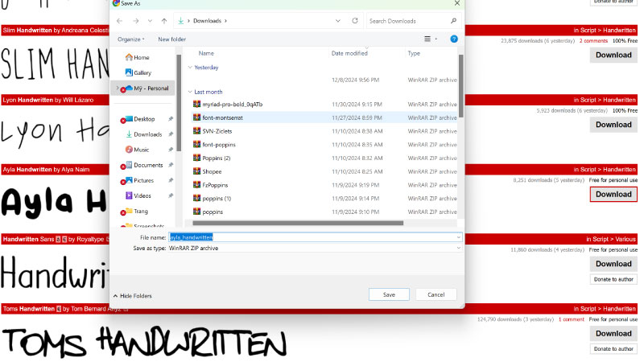Open recent locations chevron beside forward arrow
The image size is (644, 362).
(x=150, y=21)
